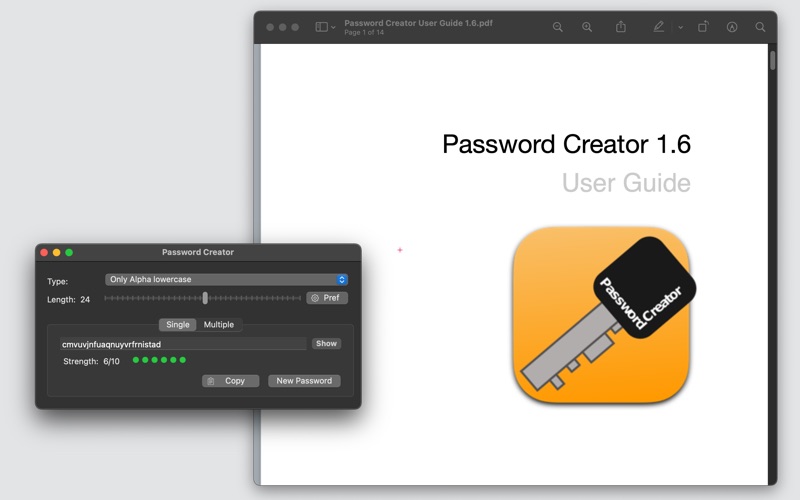The image size is (800, 500).
Task: Click the markup pen icon in Preview
Action: click(659, 27)
